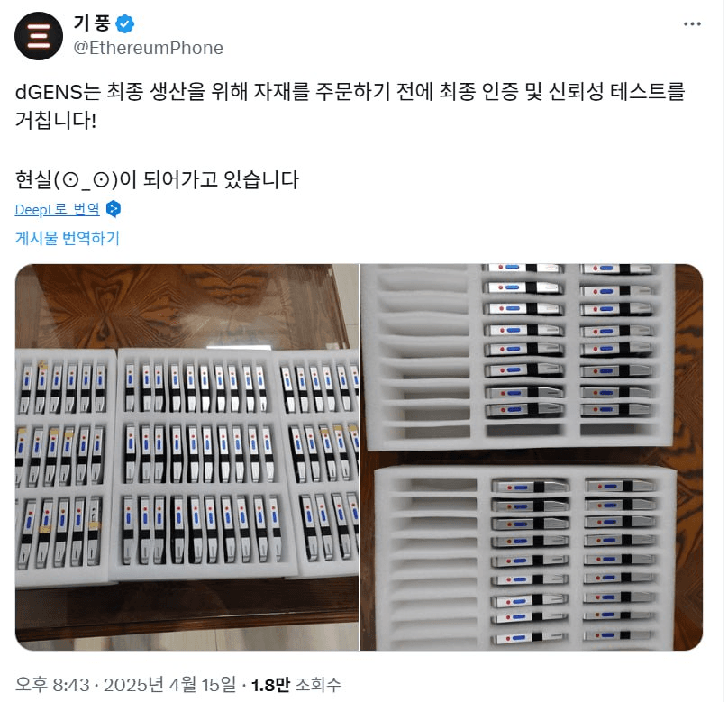This screenshot has height=702, width=728.
Task: Open the left photo of phone trays
Action: tap(187, 457)
